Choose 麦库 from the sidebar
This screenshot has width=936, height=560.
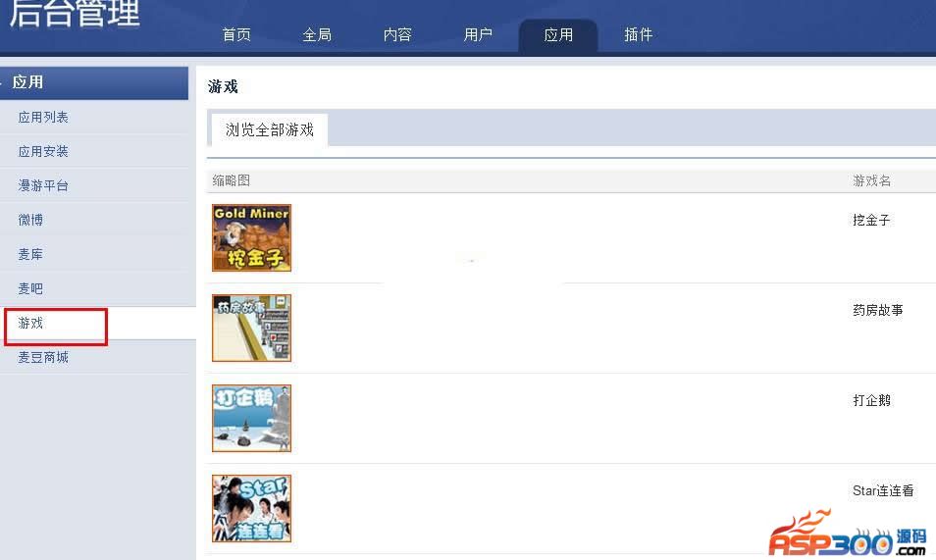pos(30,254)
